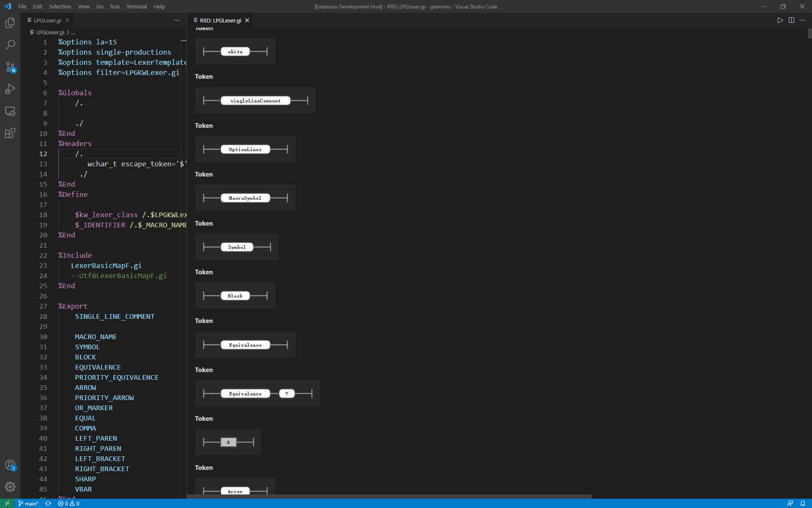This screenshot has width=812, height=508.
Task: Switch to the LPGLexer.gi editor tab
Action: coord(47,20)
